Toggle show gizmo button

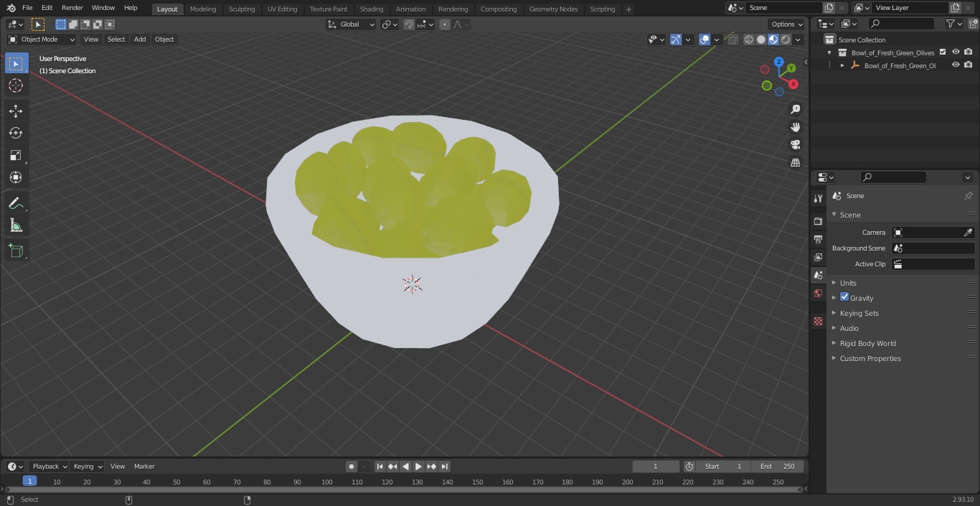point(676,39)
